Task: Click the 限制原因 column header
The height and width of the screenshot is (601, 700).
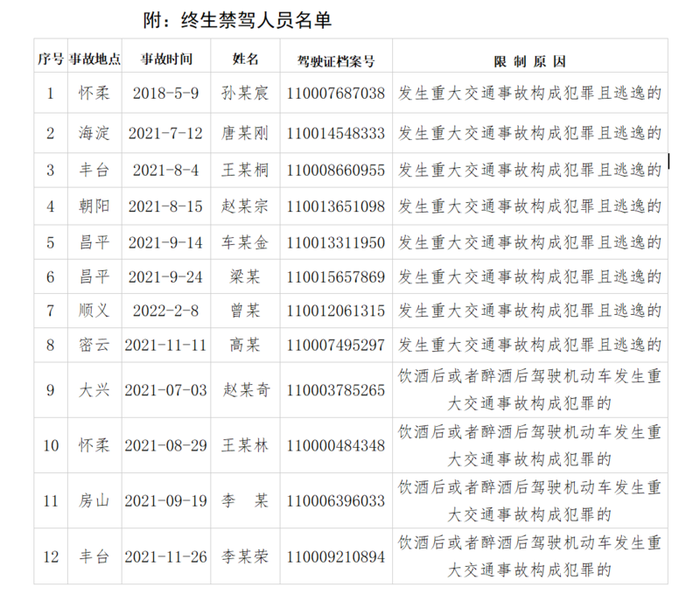Action: coord(529,60)
